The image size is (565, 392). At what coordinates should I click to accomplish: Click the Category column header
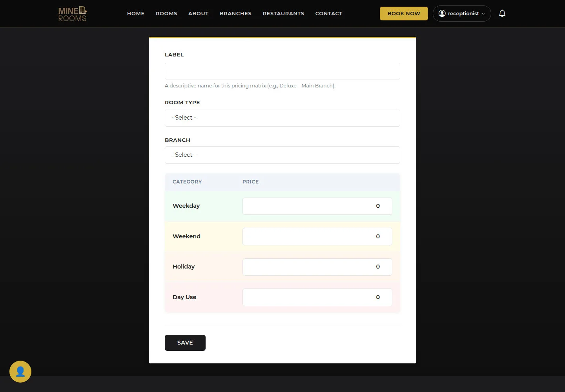pos(187,181)
